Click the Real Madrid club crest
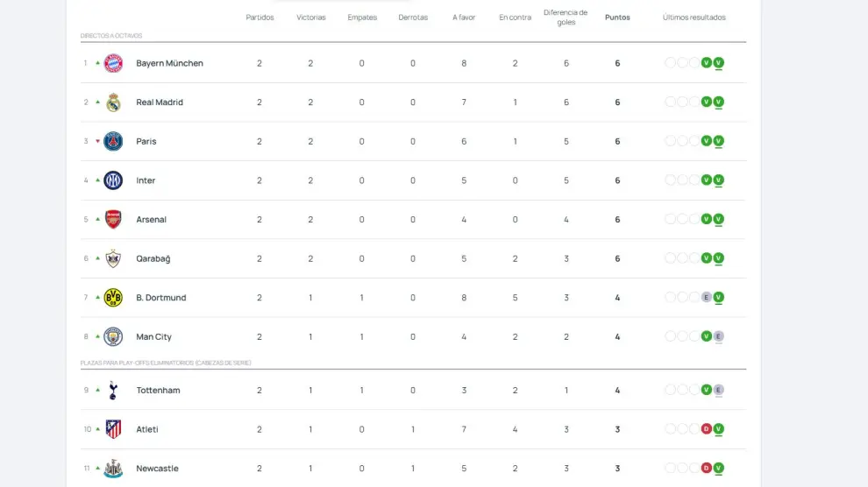The width and height of the screenshot is (868, 487). coord(113,102)
